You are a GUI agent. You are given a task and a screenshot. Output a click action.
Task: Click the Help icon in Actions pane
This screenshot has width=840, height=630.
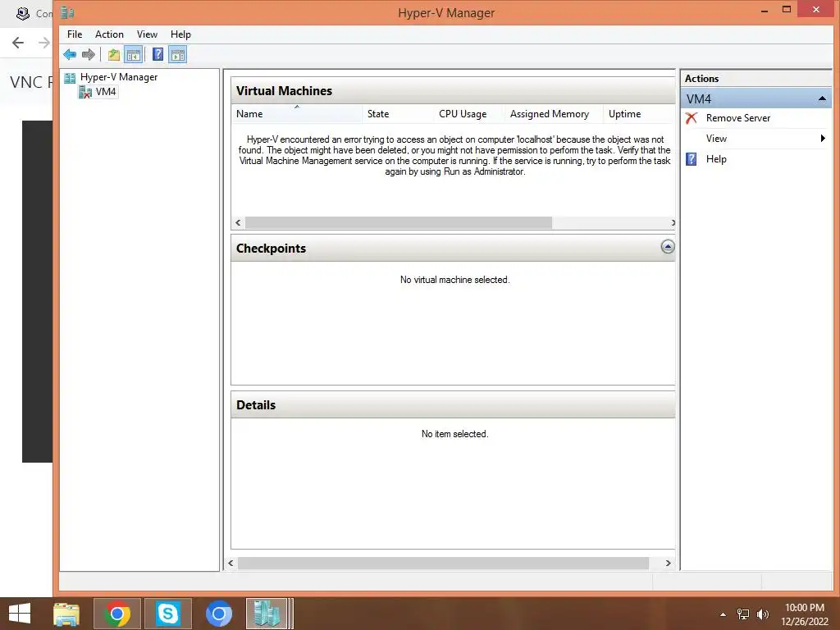click(692, 159)
